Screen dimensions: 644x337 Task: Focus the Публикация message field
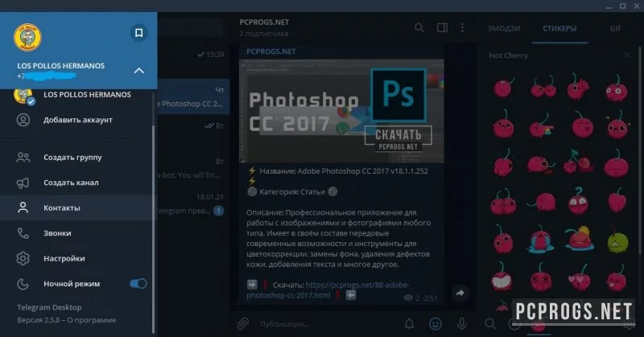tap(327, 324)
